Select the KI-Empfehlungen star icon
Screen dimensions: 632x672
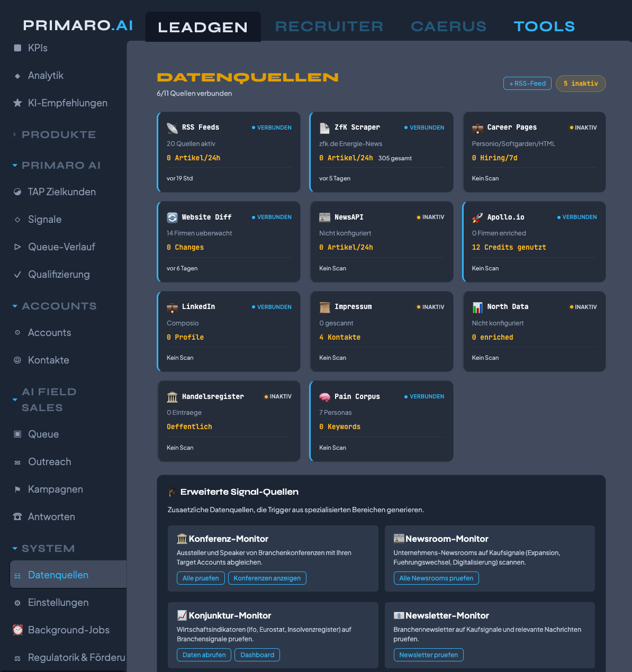(16, 103)
